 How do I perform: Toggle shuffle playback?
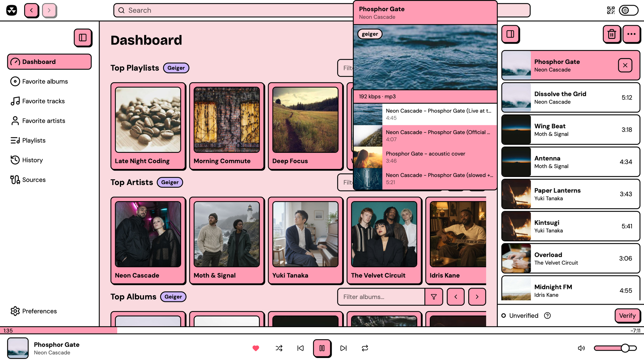point(279,348)
